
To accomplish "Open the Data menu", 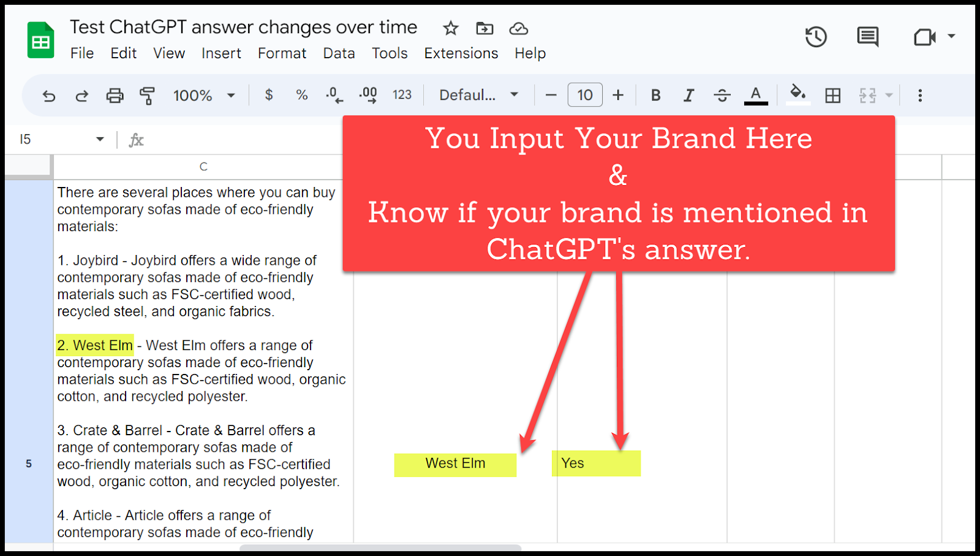I will point(339,53).
